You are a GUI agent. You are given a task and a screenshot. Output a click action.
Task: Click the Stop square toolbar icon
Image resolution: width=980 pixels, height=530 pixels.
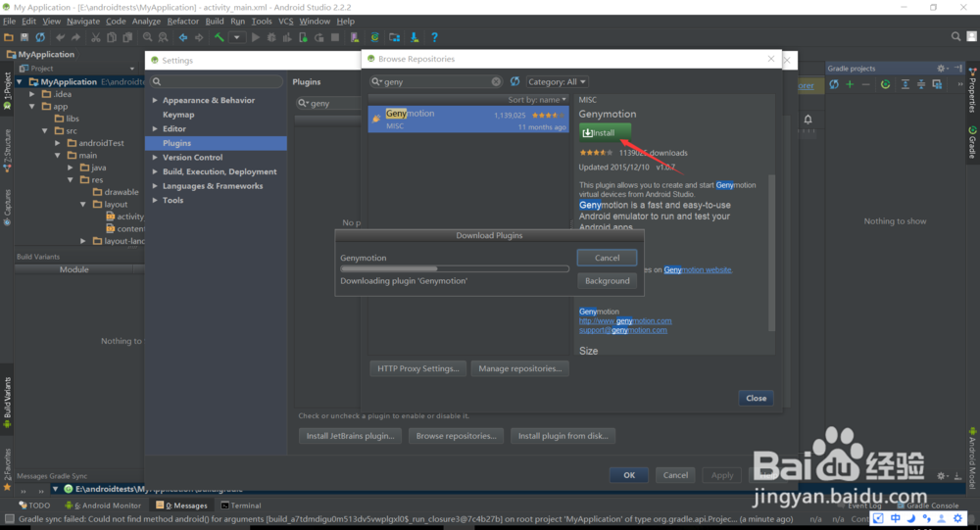coord(335,37)
